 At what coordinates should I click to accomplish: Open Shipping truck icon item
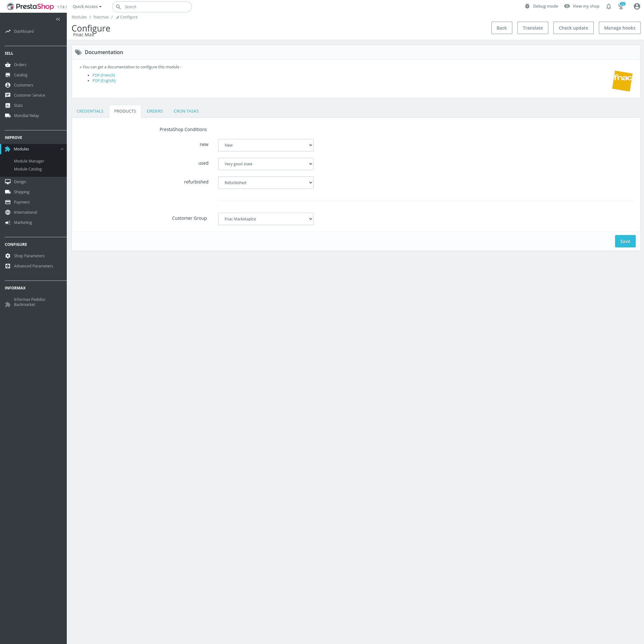click(x=8, y=192)
